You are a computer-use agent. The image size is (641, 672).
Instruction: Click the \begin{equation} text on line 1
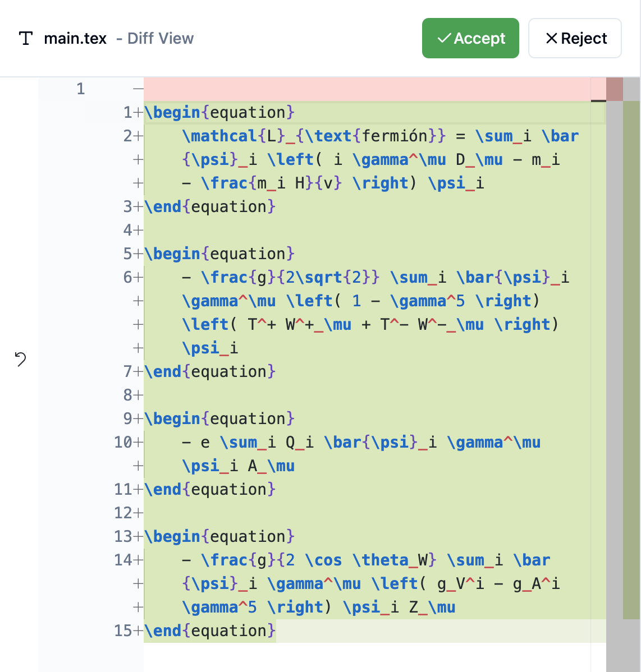tap(219, 112)
